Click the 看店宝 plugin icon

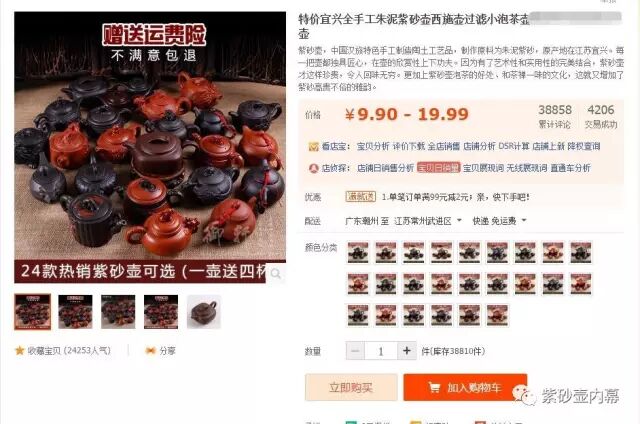[313, 147]
